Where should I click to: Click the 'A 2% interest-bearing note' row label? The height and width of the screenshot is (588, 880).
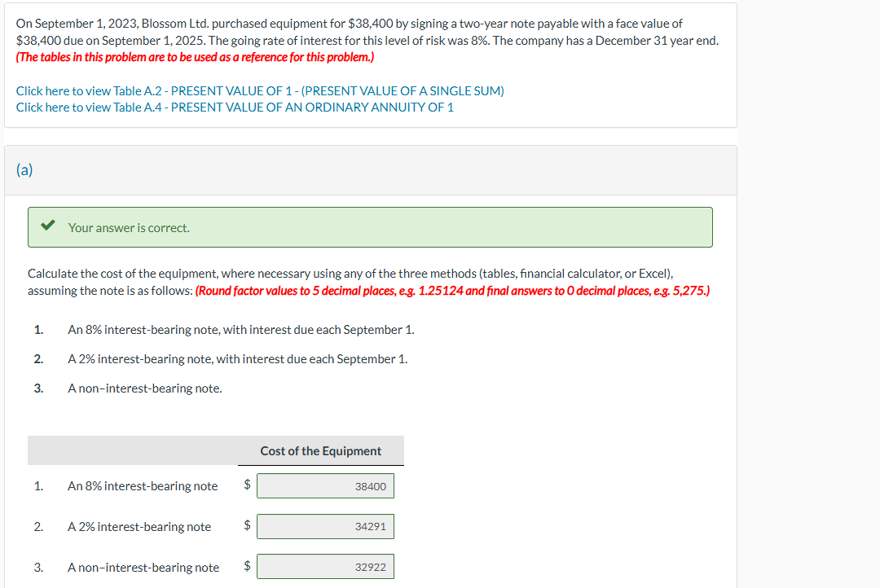point(139,526)
